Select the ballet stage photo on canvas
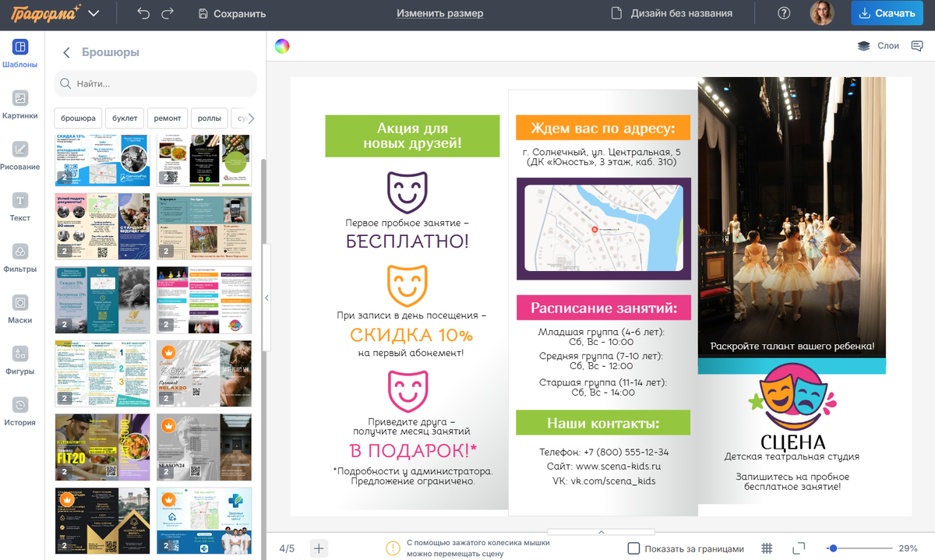 (x=792, y=217)
